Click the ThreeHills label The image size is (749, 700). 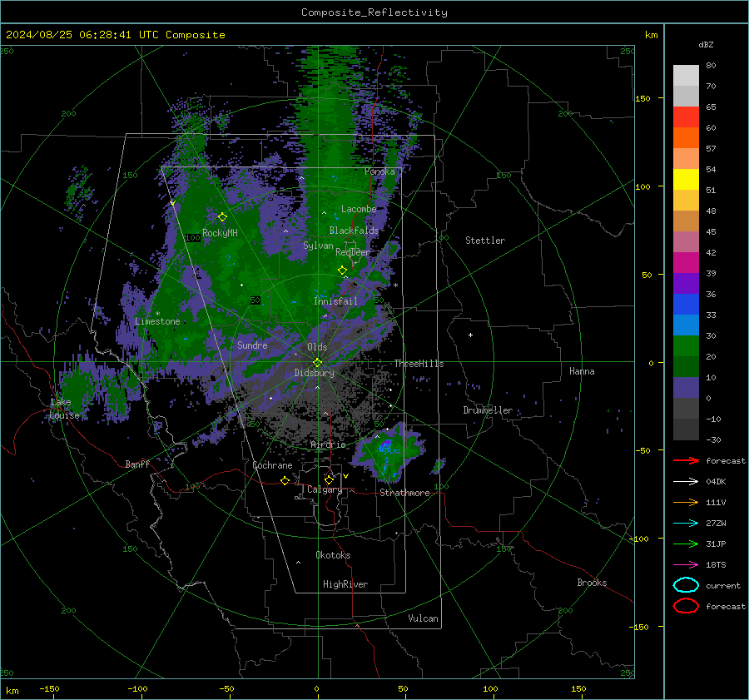pyautogui.click(x=419, y=364)
